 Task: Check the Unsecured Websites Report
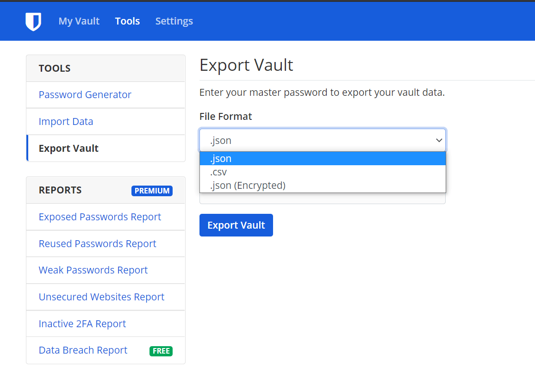[101, 297]
